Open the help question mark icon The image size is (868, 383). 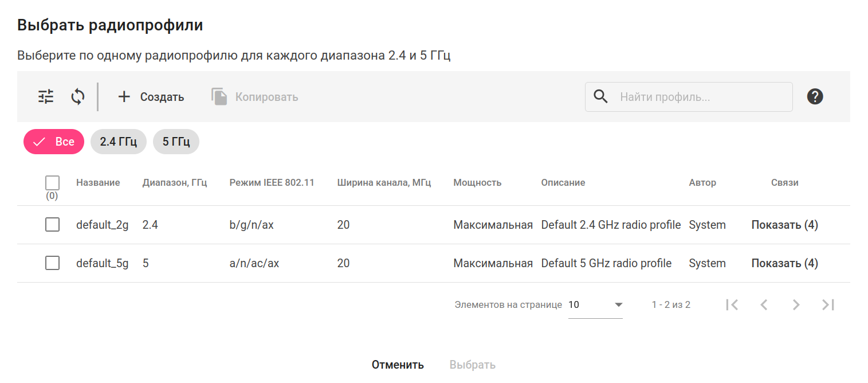[815, 97]
